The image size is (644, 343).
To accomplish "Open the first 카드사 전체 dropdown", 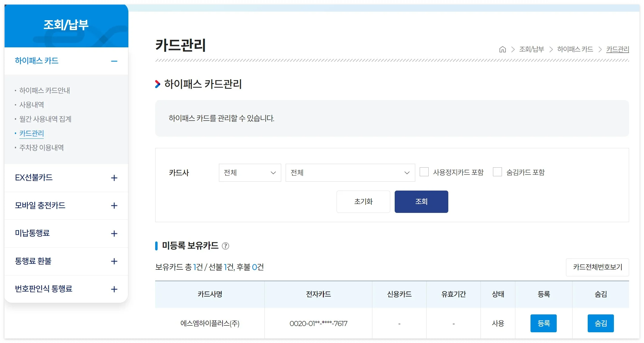I will pos(250,173).
